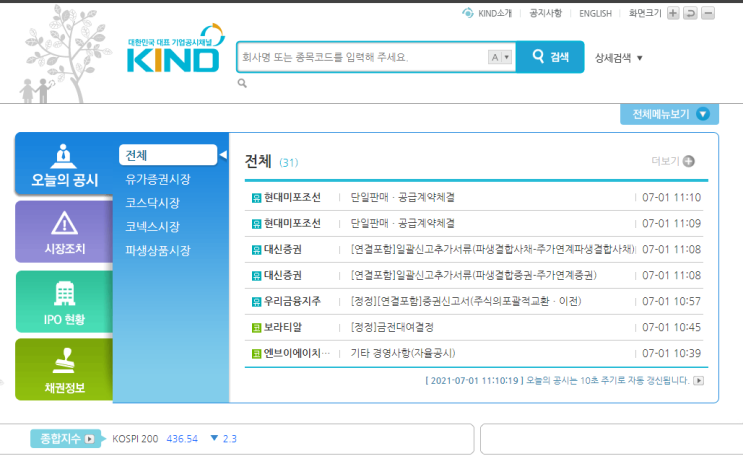The width and height of the screenshot is (743, 469).
Task: Click play icon next to auto-refresh notice
Action: [x=698, y=380]
